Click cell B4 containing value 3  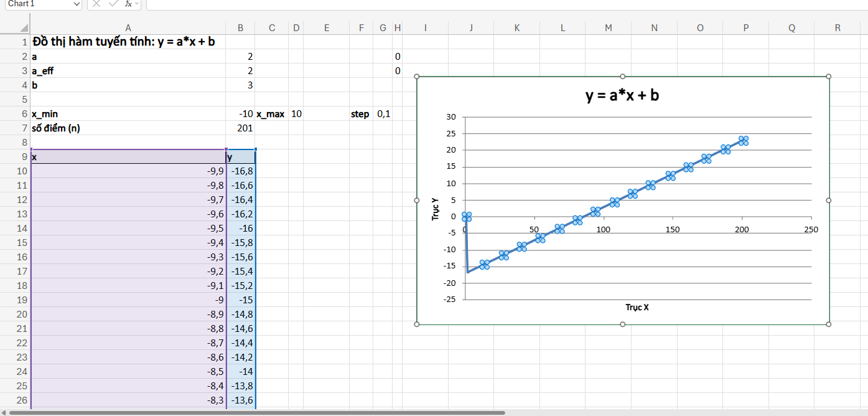(x=241, y=85)
